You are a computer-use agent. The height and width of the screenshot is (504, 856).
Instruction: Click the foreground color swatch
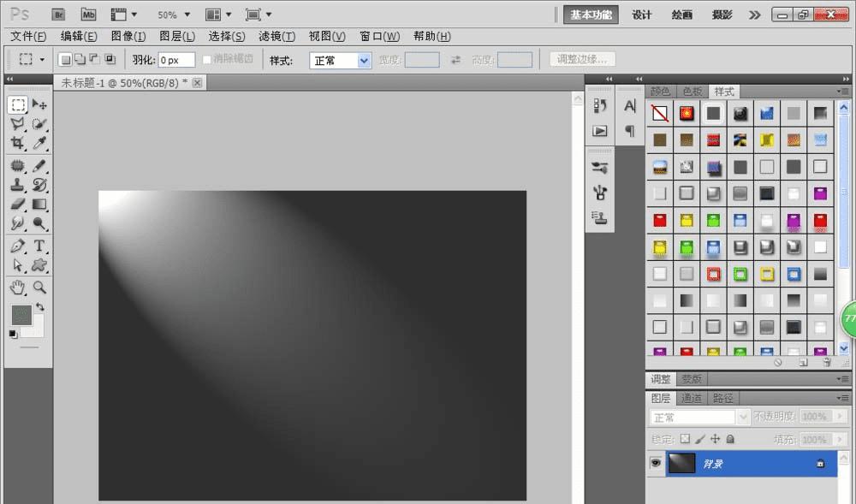point(21,315)
